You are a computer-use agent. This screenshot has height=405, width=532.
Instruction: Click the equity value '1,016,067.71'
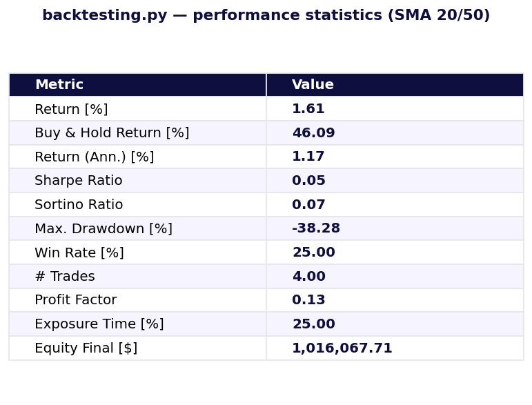(342, 348)
